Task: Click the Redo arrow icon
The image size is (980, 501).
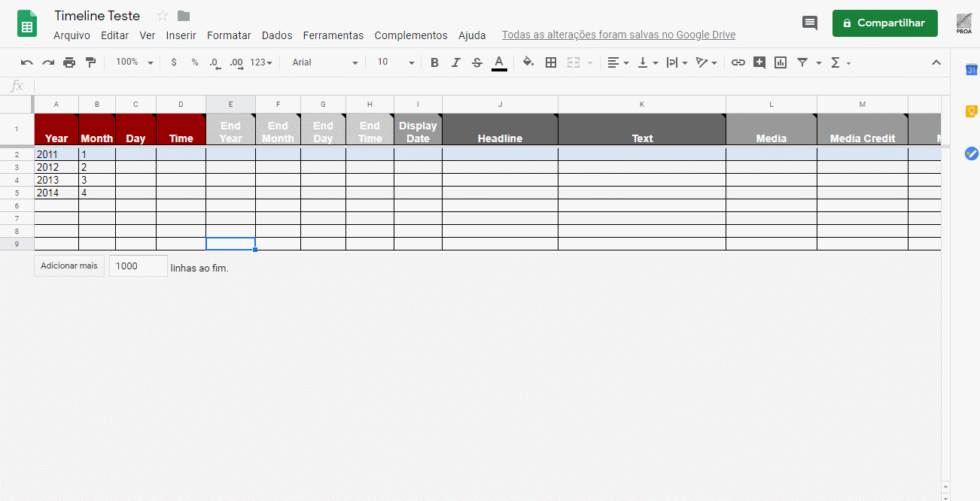Action: (48, 62)
